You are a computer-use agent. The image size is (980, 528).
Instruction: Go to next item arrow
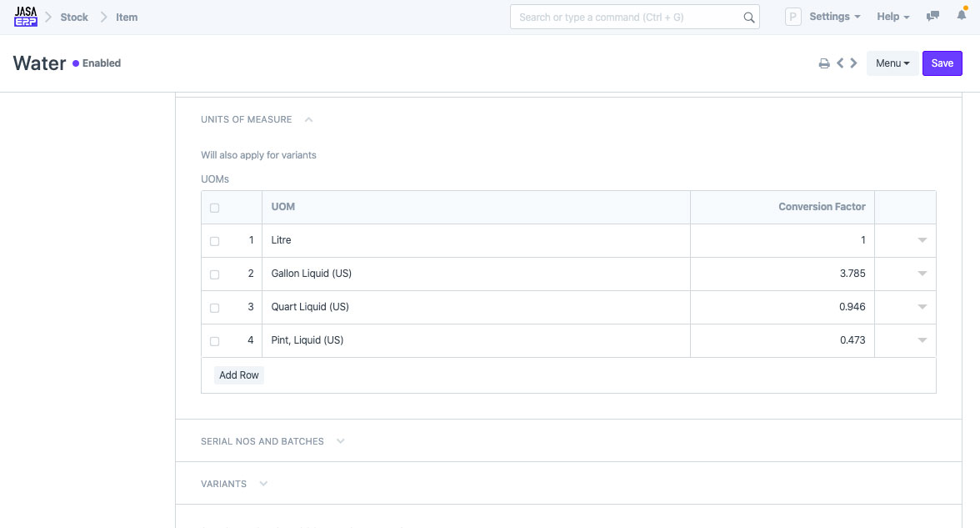click(853, 63)
